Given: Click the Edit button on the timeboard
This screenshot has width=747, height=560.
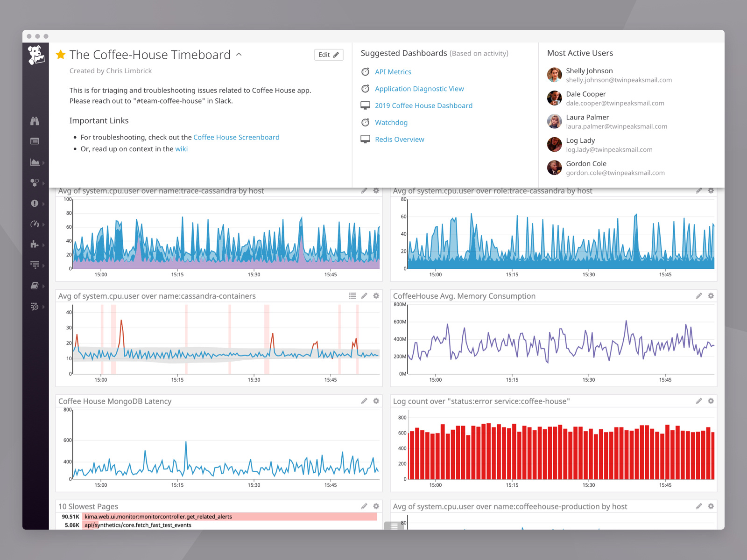Looking at the screenshot, I should [x=328, y=55].
